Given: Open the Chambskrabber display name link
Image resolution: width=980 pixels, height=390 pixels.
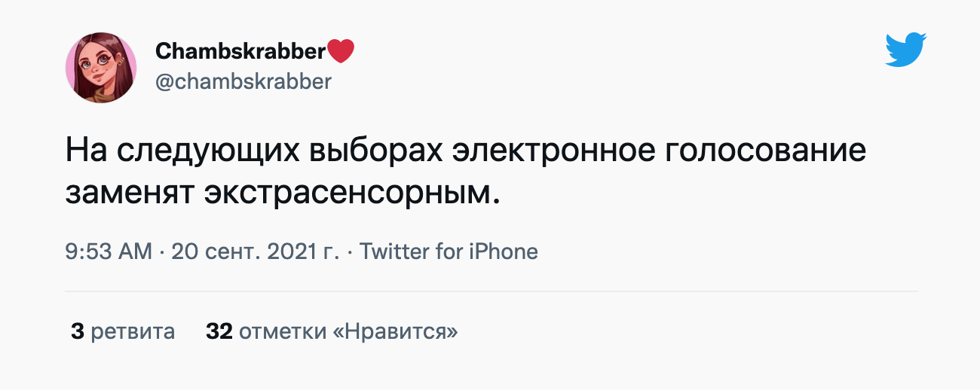Looking at the screenshot, I should [x=240, y=51].
